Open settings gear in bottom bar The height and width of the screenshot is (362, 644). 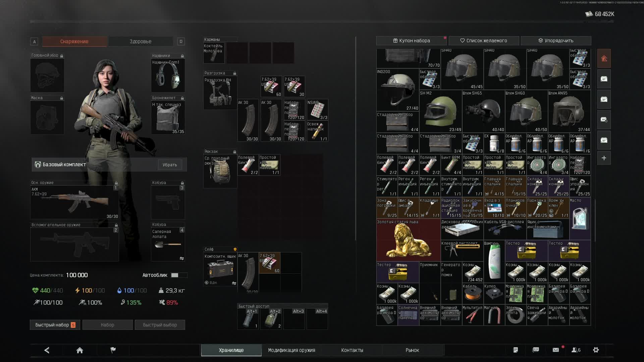[596, 350]
